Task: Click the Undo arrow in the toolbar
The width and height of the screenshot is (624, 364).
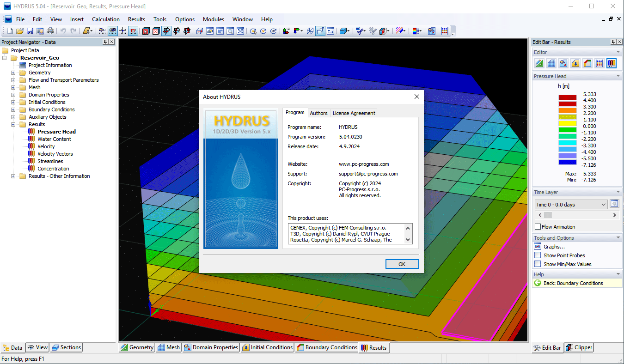Action: coord(64,30)
